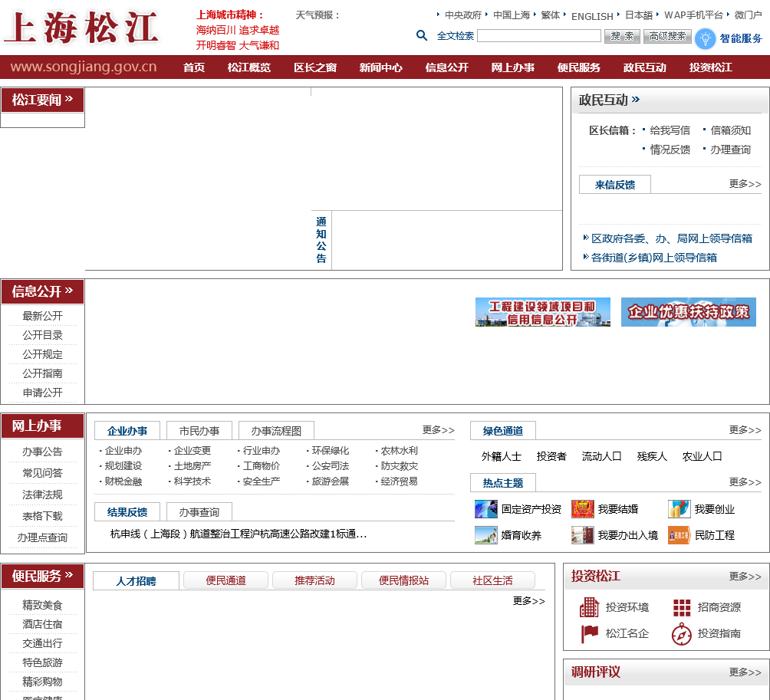Viewport: 770px width, 700px height.
Task: Open 公开指南 in the sidebar
Action: coord(43,373)
